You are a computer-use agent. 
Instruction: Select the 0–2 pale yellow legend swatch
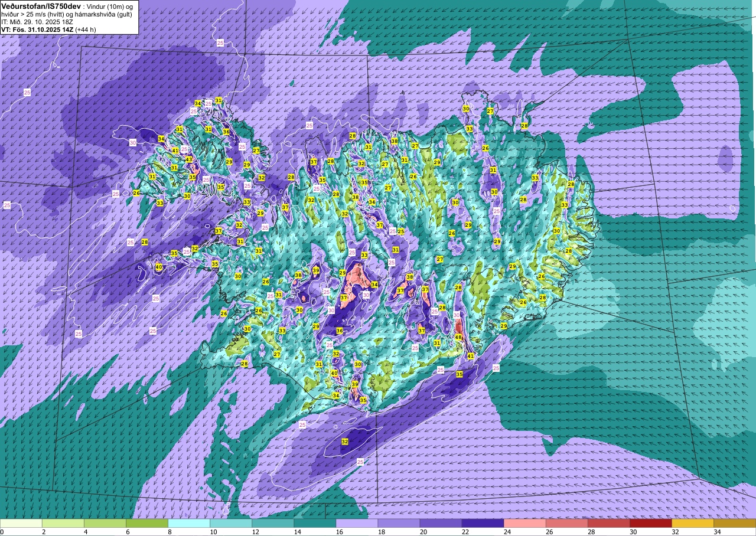21,523
